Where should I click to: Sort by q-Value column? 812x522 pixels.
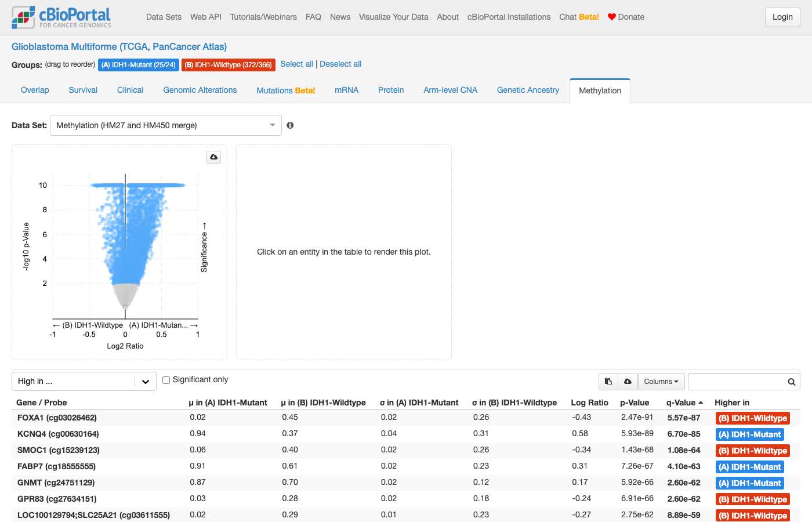click(684, 403)
